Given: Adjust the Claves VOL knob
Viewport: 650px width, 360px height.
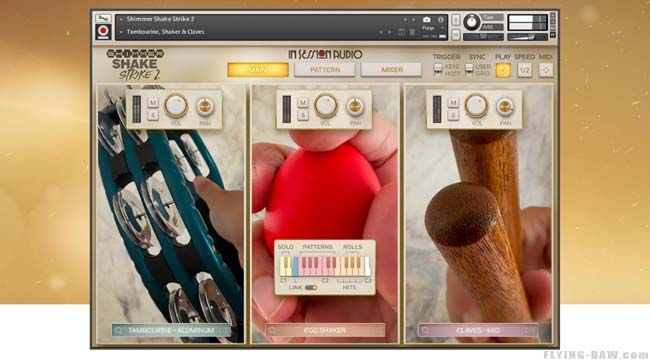Looking at the screenshot, I should click(476, 106).
